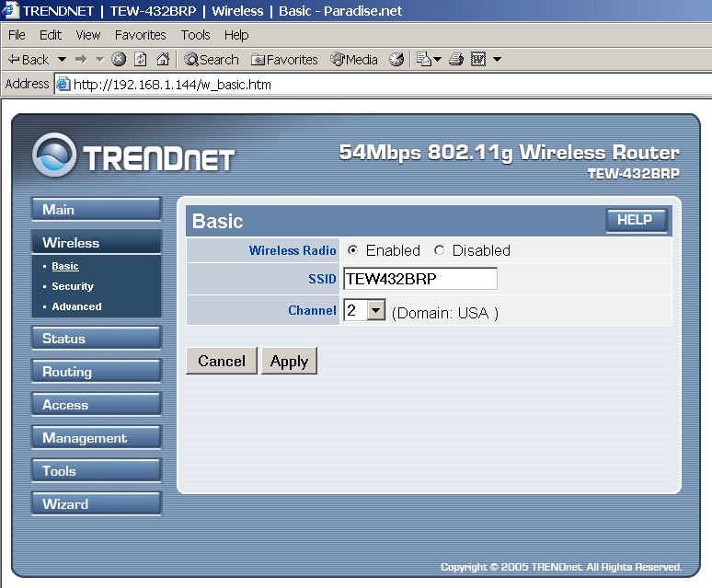The width and height of the screenshot is (712, 588).
Task: Click the 'TEW-432BRP' model text
Action: pos(634,173)
